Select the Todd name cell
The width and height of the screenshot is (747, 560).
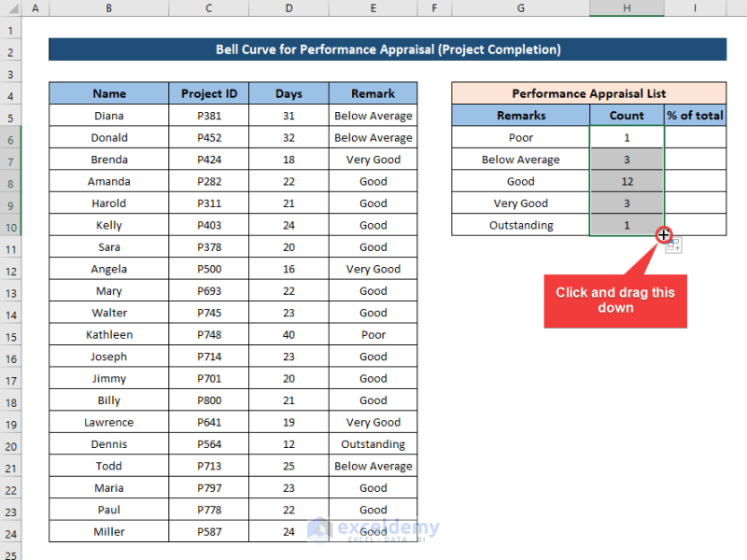(108, 466)
